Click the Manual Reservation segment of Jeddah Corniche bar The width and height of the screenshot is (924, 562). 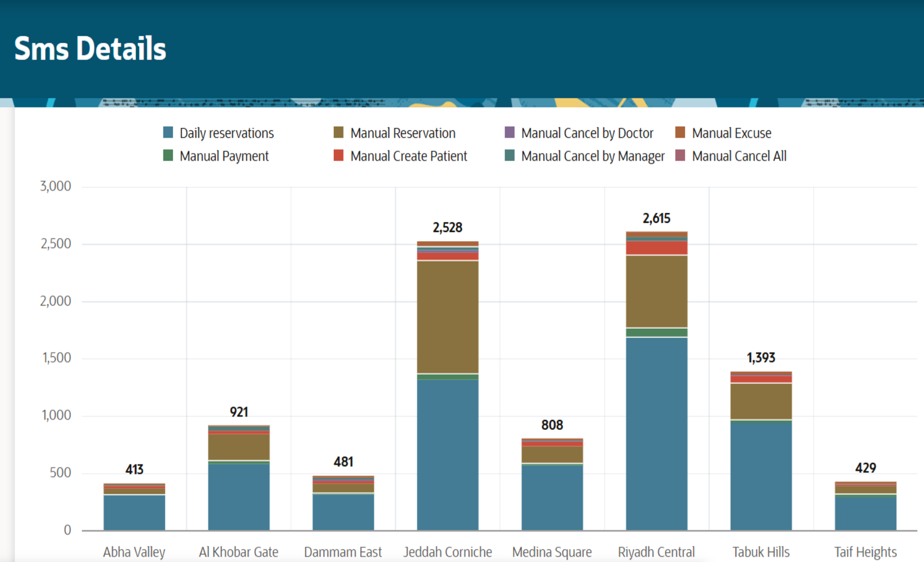pyautogui.click(x=448, y=316)
